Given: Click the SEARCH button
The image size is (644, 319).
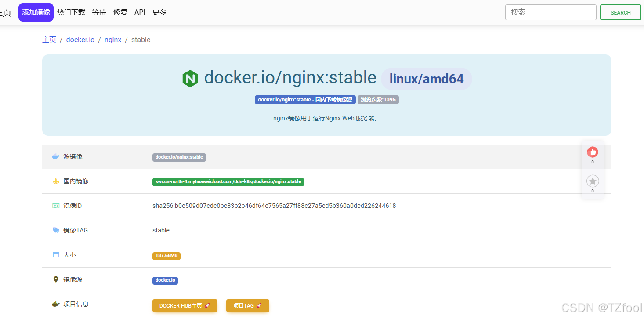Looking at the screenshot, I should pyautogui.click(x=621, y=12).
